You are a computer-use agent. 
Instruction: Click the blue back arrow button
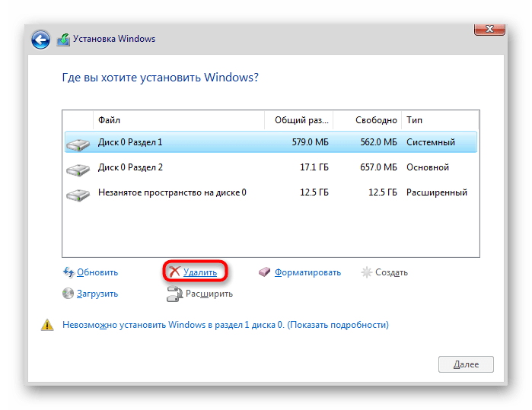(40, 40)
